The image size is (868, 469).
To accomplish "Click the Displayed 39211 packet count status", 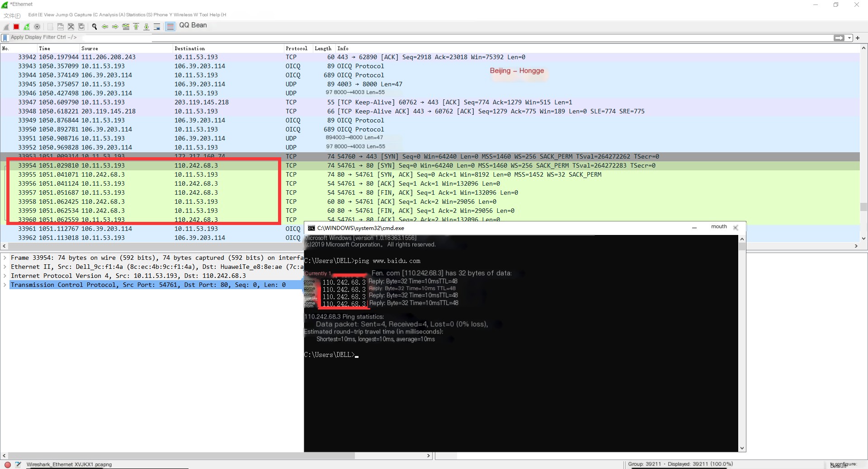I will click(700, 464).
